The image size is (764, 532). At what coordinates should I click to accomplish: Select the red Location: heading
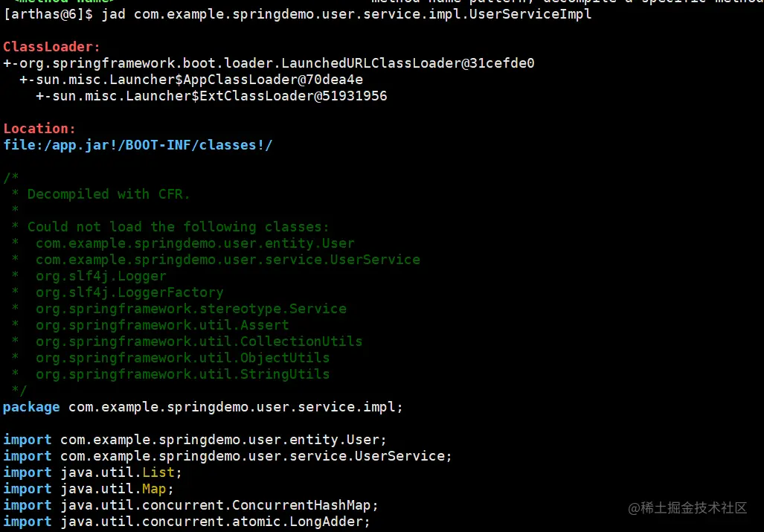point(39,129)
